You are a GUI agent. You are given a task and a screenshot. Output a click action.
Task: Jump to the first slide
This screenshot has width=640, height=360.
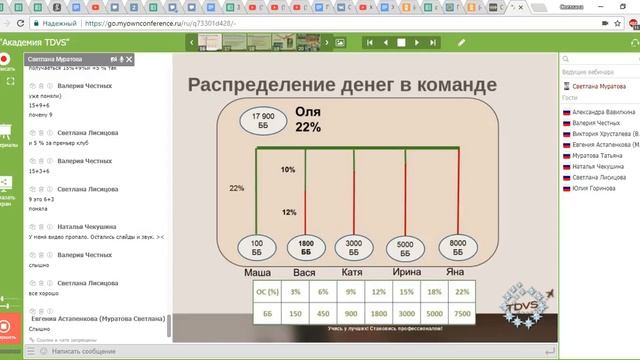tap(370, 42)
